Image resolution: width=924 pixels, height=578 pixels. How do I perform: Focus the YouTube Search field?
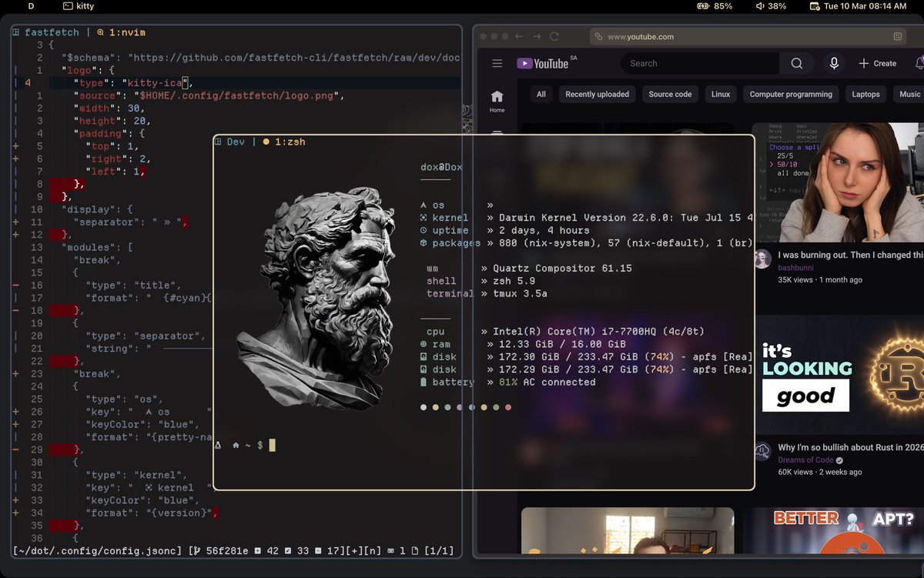point(700,63)
